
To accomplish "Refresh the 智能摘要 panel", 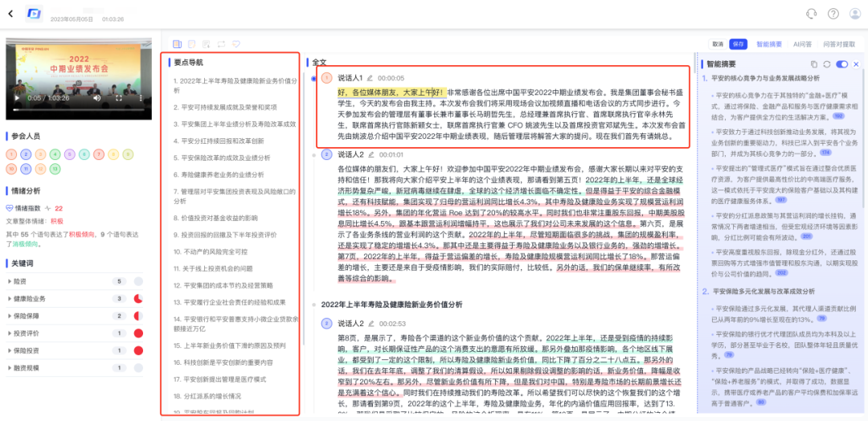I will (827, 64).
